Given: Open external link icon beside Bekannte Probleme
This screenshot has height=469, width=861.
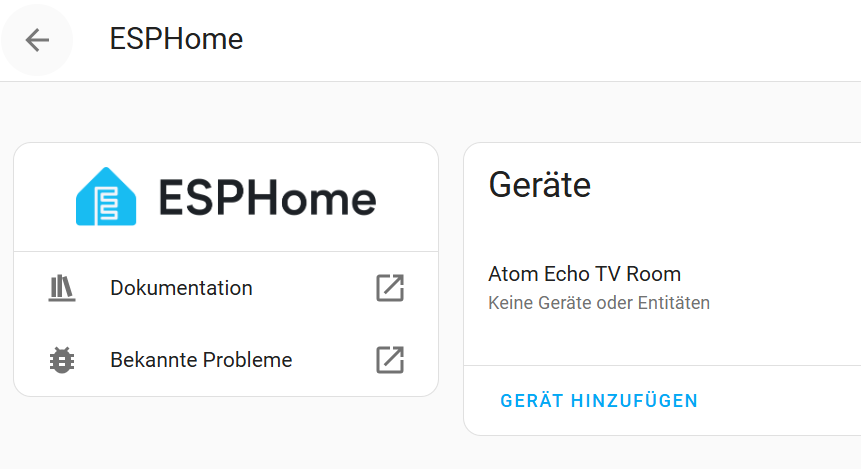Looking at the screenshot, I should (x=389, y=360).
